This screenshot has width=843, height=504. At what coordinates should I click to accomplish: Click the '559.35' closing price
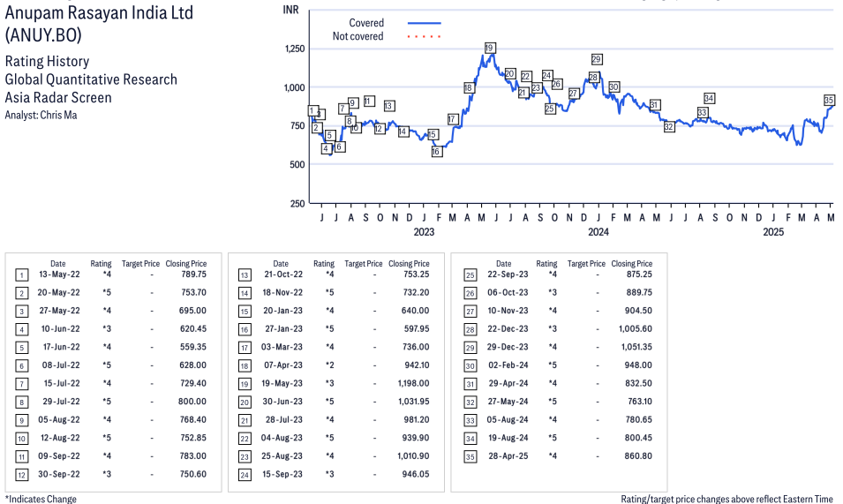pyautogui.click(x=193, y=347)
